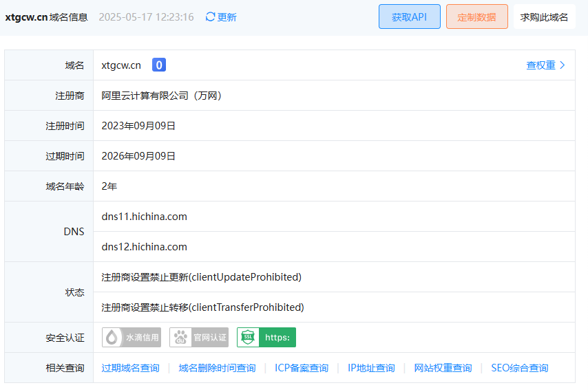Open the 查权重 link
Image resolution: width=588 pixels, height=392 pixels.
[540, 65]
